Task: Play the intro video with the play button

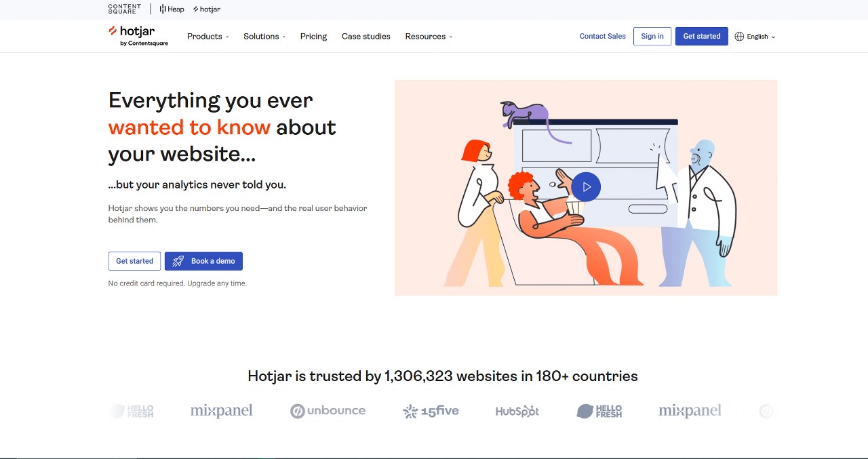Action: [586, 186]
